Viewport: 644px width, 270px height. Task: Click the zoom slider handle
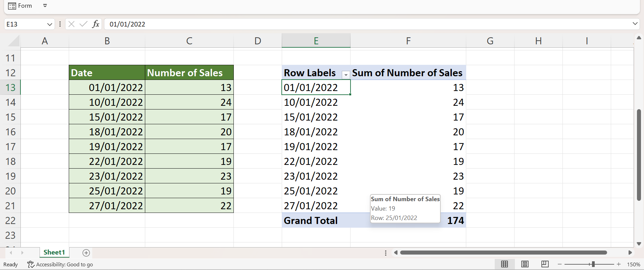pyautogui.click(x=593, y=265)
